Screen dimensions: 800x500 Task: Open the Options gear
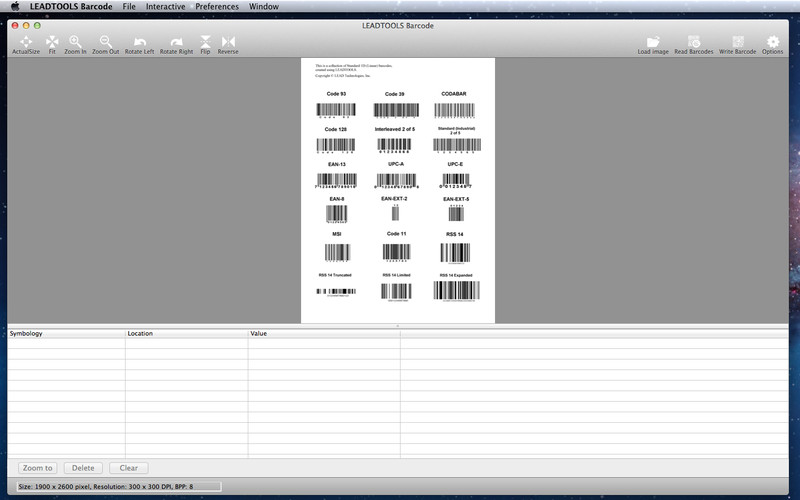pos(772,45)
